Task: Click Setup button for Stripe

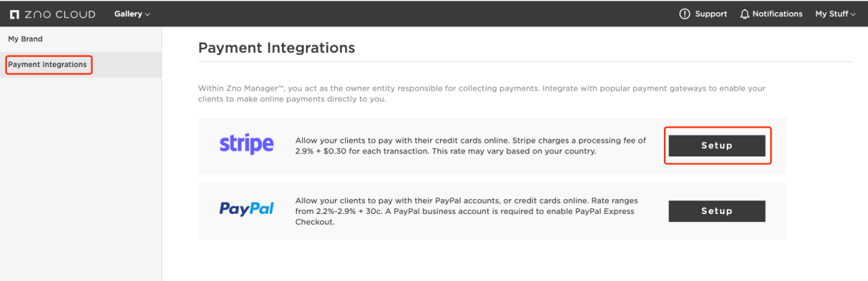Action: [x=717, y=146]
